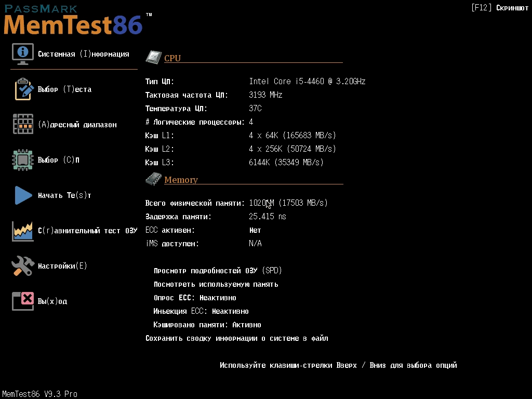Click the 'Тип ЦП:' label
The image size is (532, 399).
[159, 82]
